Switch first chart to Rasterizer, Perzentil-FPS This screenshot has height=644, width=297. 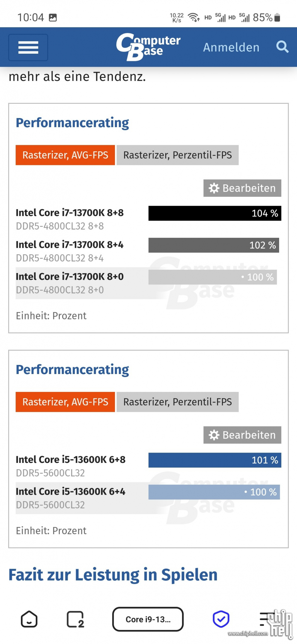click(x=178, y=155)
